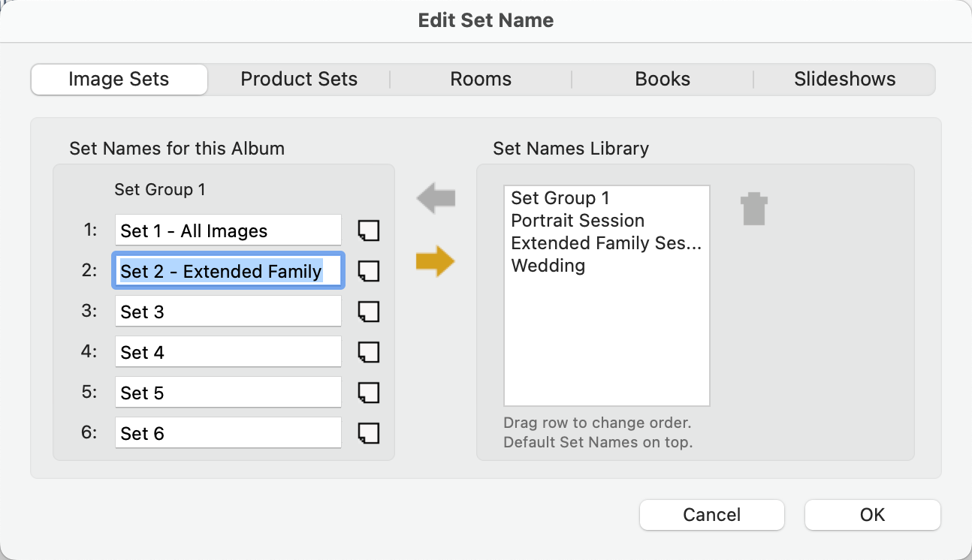The height and width of the screenshot is (560, 972).
Task: Open the Rooms tab
Action: (x=481, y=80)
